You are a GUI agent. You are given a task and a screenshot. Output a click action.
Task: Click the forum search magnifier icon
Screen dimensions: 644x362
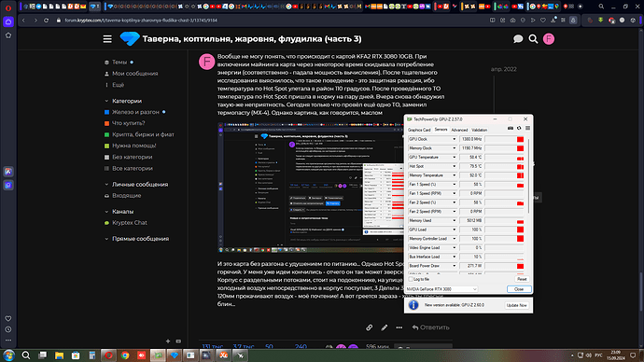pos(533,39)
